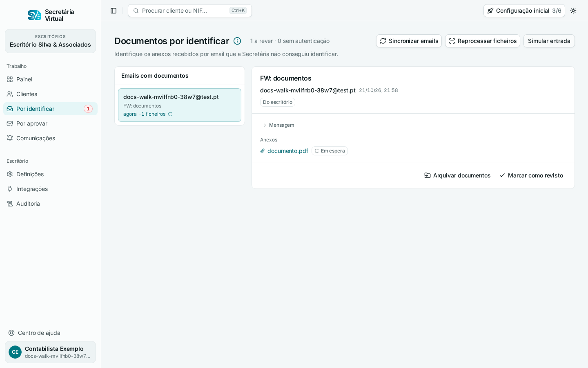Click the Por identificar count badge 1
This screenshot has width=588, height=368.
pos(88,109)
